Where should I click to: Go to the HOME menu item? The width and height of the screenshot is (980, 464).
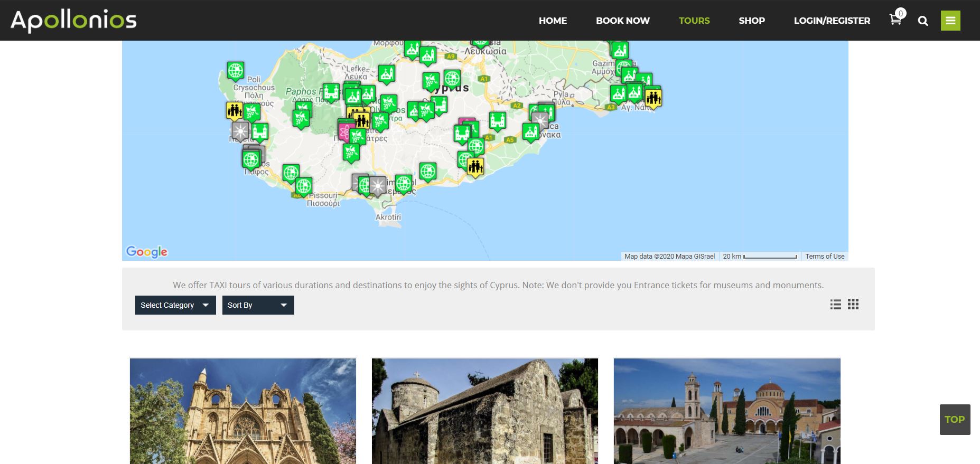tap(553, 21)
